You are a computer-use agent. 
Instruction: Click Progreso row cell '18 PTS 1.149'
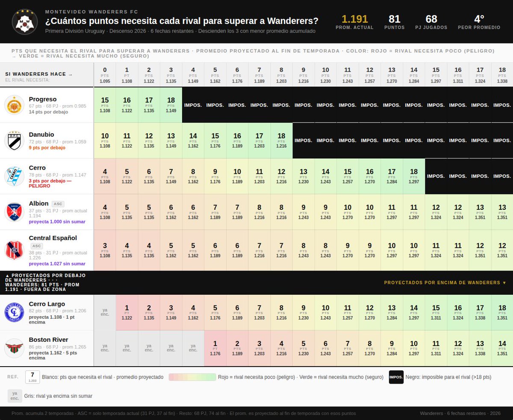click(x=171, y=105)
